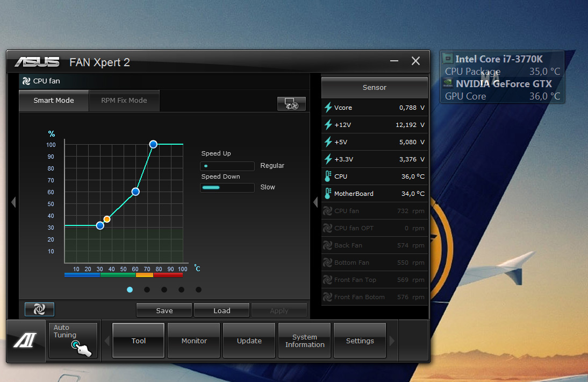
Task: Open the Monitor menu
Action: coord(194,341)
